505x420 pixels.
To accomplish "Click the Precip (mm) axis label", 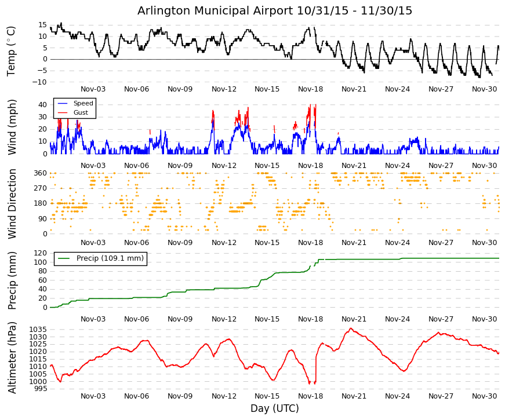I will coord(11,280).
